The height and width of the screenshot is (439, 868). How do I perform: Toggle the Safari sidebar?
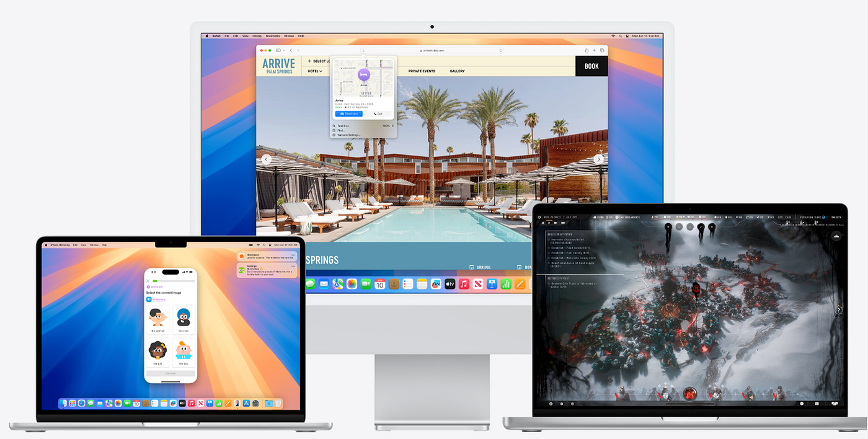pos(278,50)
